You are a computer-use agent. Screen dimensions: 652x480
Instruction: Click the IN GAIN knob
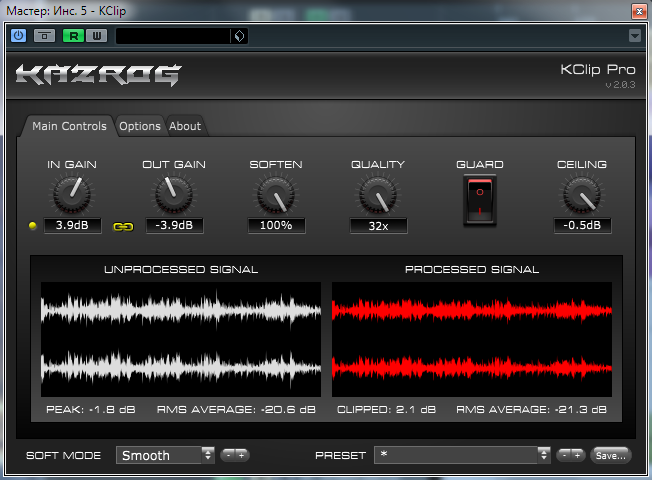(72, 194)
